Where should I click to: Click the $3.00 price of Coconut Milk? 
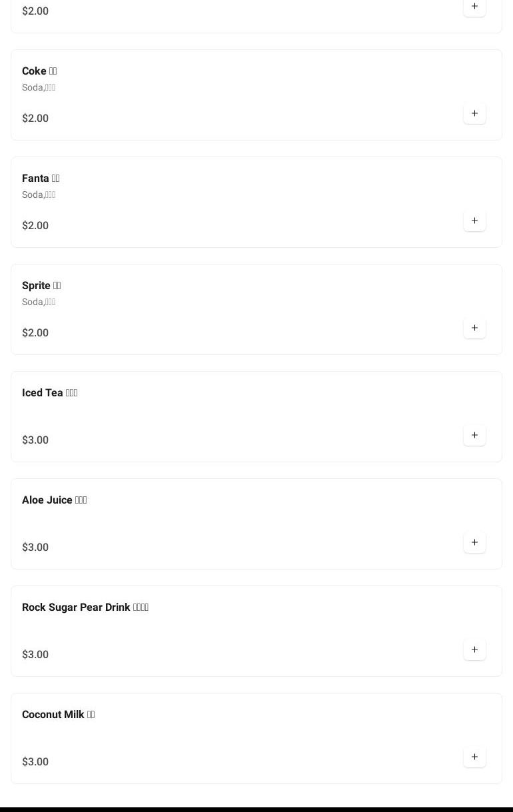click(x=35, y=762)
